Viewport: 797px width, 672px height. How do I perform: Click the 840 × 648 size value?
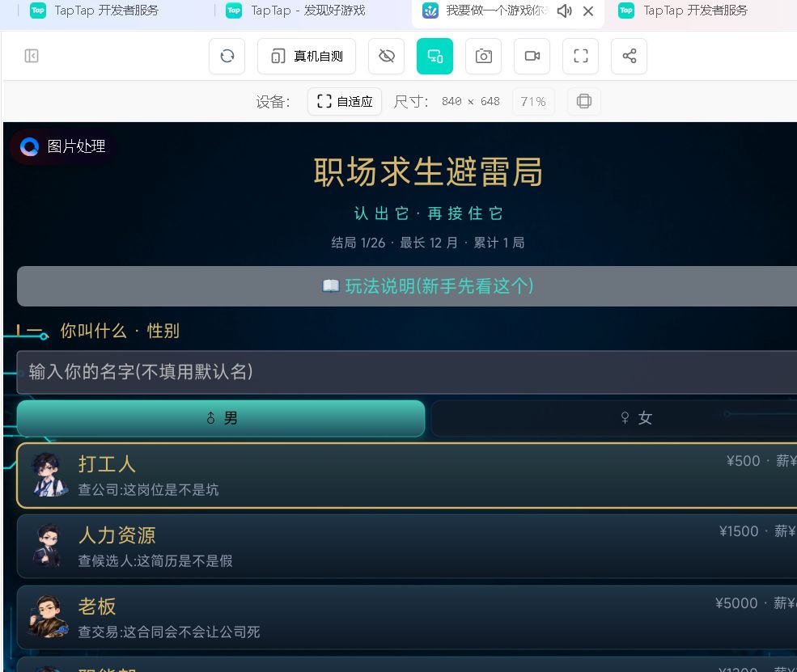(471, 102)
